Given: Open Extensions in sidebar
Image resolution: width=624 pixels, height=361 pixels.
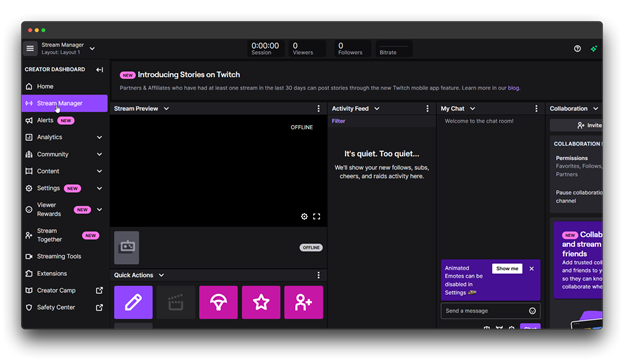Looking at the screenshot, I should pyautogui.click(x=64, y=273).
